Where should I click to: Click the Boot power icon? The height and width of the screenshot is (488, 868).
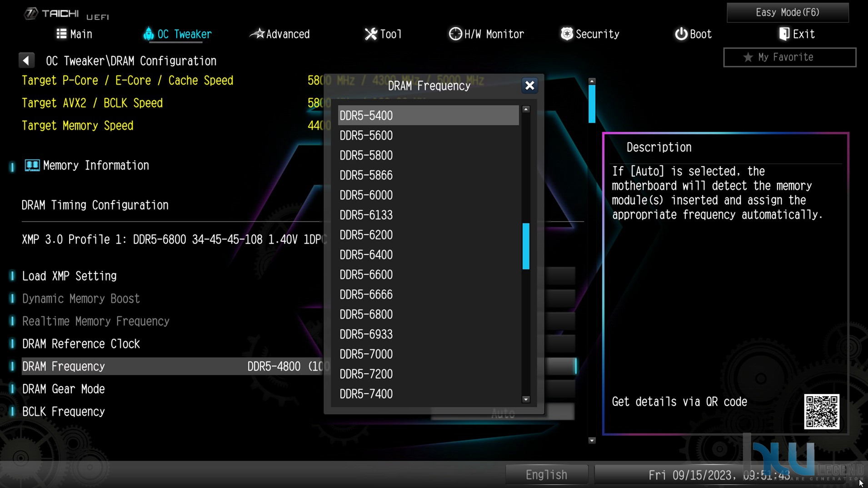681,34
